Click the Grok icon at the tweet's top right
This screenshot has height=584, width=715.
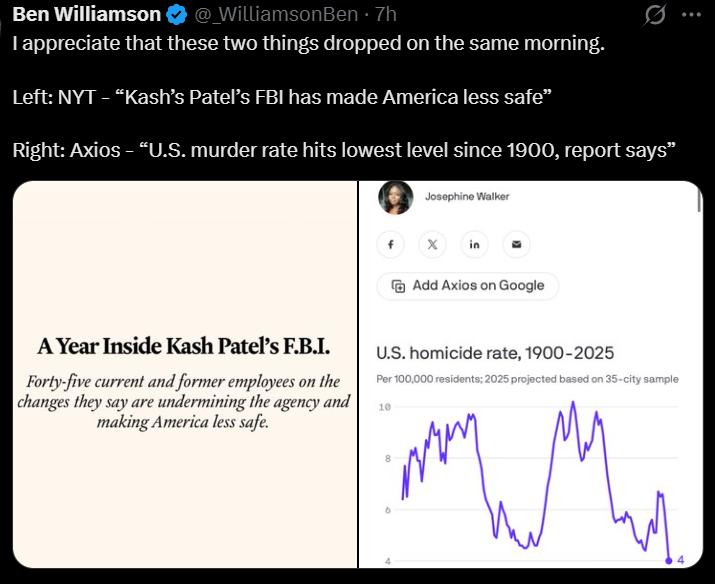(655, 16)
